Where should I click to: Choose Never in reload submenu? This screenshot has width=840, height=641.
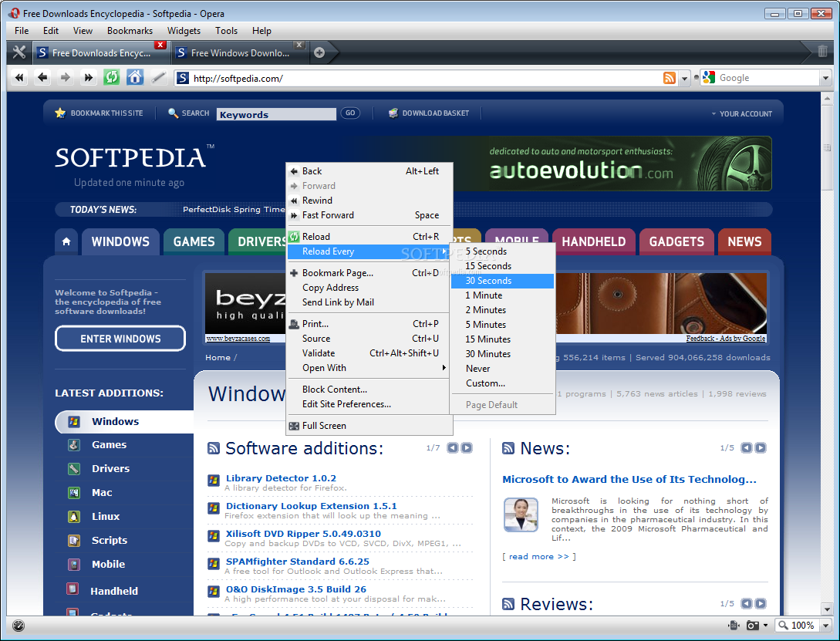[x=502, y=369]
